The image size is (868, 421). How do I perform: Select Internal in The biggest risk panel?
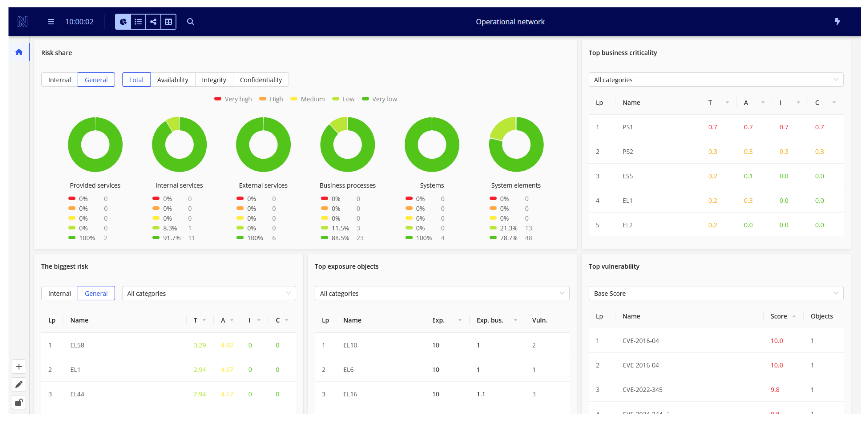click(x=59, y=294)
